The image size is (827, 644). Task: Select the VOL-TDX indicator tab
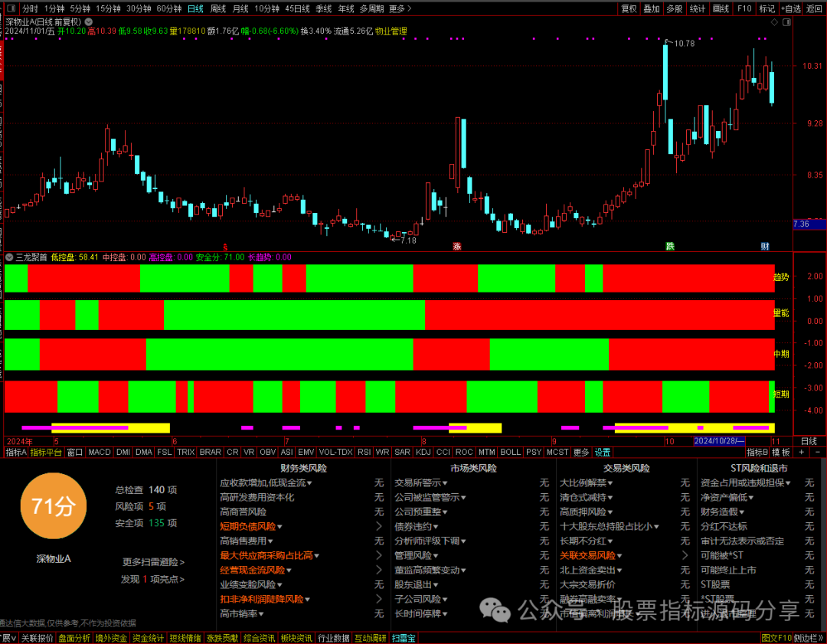click(x=335, y=452)
